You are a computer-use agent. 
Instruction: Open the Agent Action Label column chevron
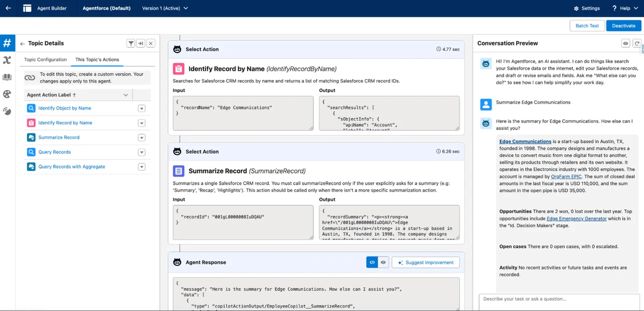click(x=126, y=95)
